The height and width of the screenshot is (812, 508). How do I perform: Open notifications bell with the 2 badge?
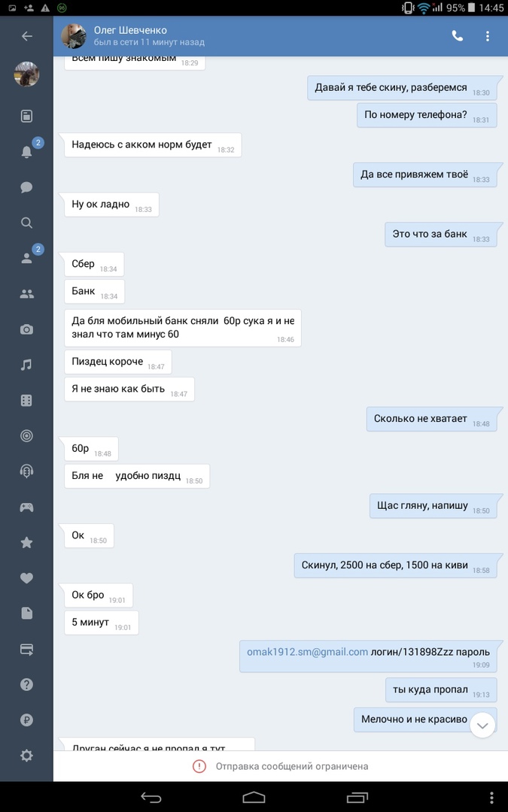click(26, 152)
